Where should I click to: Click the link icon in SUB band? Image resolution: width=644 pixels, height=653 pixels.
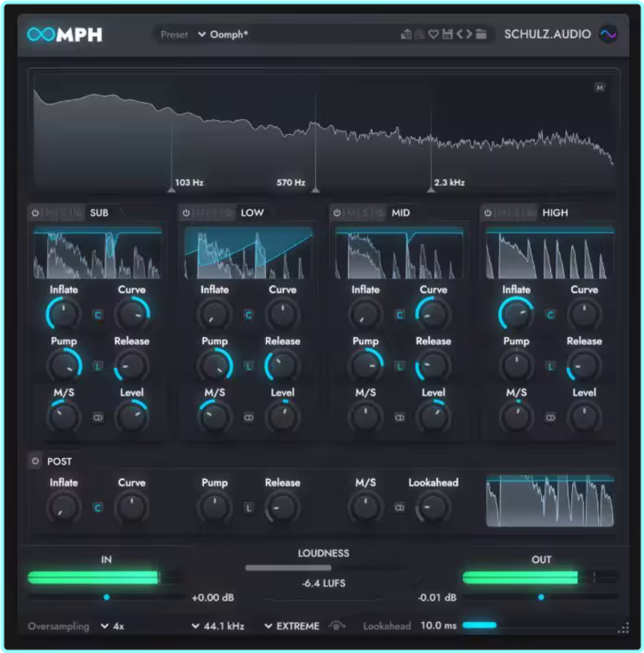point(98,417)
